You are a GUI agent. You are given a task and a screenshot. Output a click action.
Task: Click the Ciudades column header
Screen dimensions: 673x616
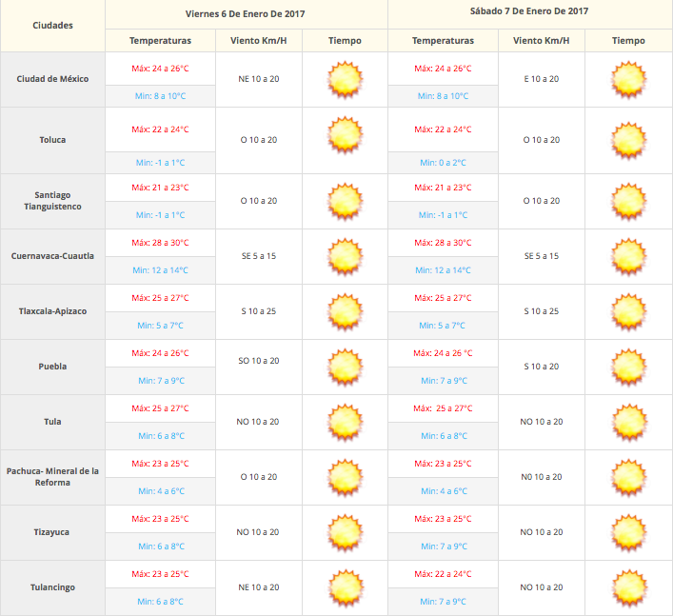click(x=52, y=26)
